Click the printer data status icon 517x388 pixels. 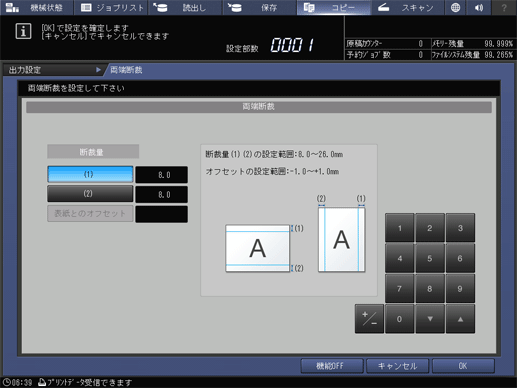click(x=42, y=382)
